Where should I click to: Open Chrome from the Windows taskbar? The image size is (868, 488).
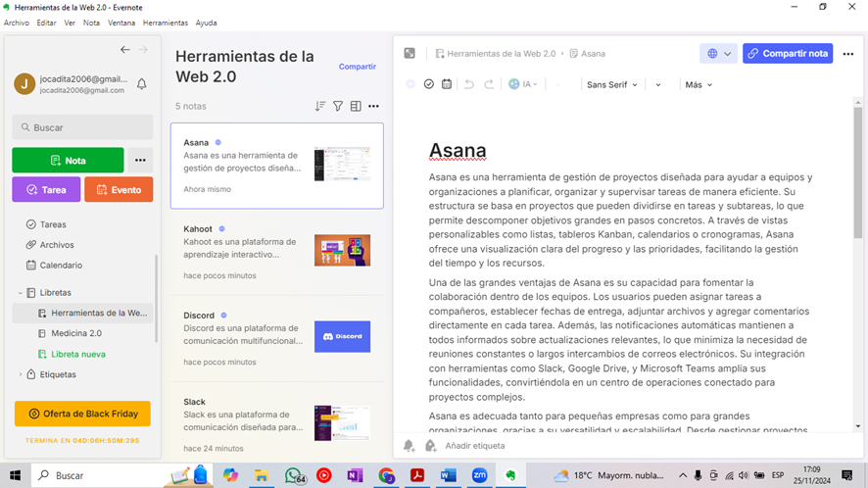pyautogui.click(x=386, y=475)
